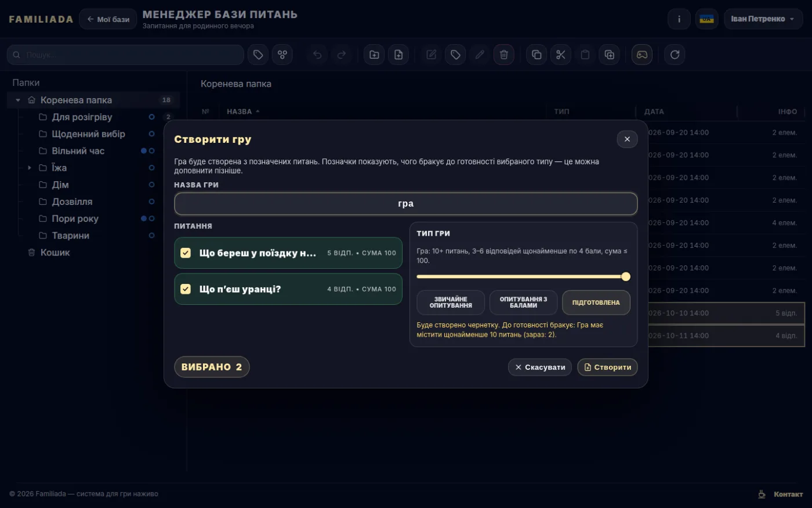Screen dimensions: 812x508
Task: Click the undo arrow in the toolbar
Action: tap(317, 55)
